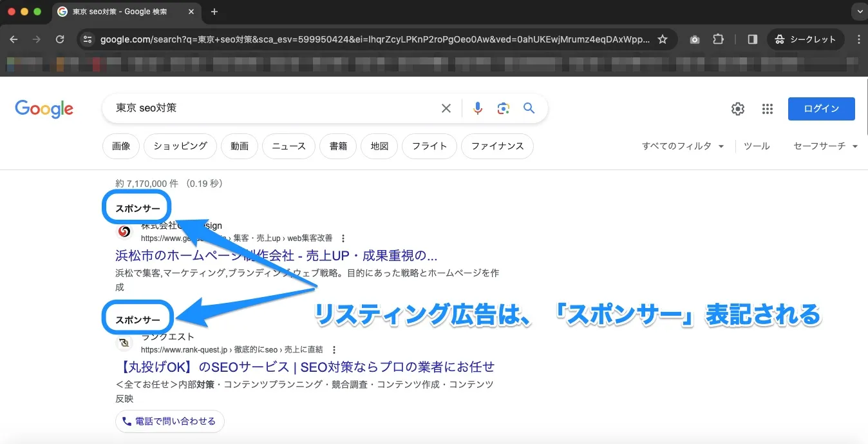Start voice search with microphone icon
The image size is (868, 444).
477,108
